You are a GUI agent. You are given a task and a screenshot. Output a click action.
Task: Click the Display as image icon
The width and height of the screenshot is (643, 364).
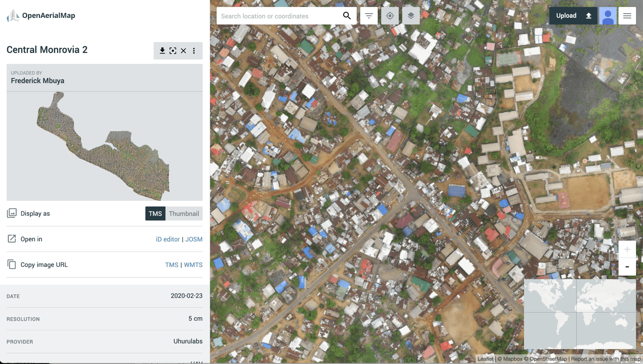[x=12, y=213]
